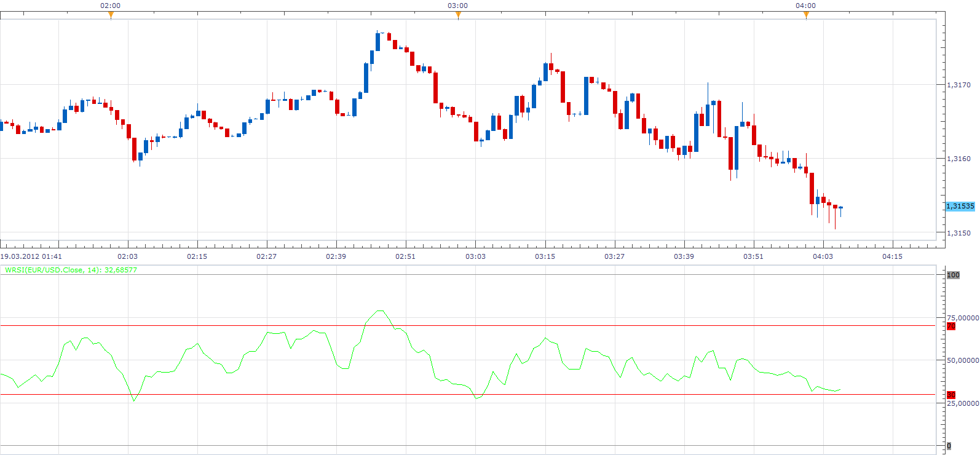Click the 04:15 time axis label
This screenshot has width=980, height=455.
[x=892, y=256]
